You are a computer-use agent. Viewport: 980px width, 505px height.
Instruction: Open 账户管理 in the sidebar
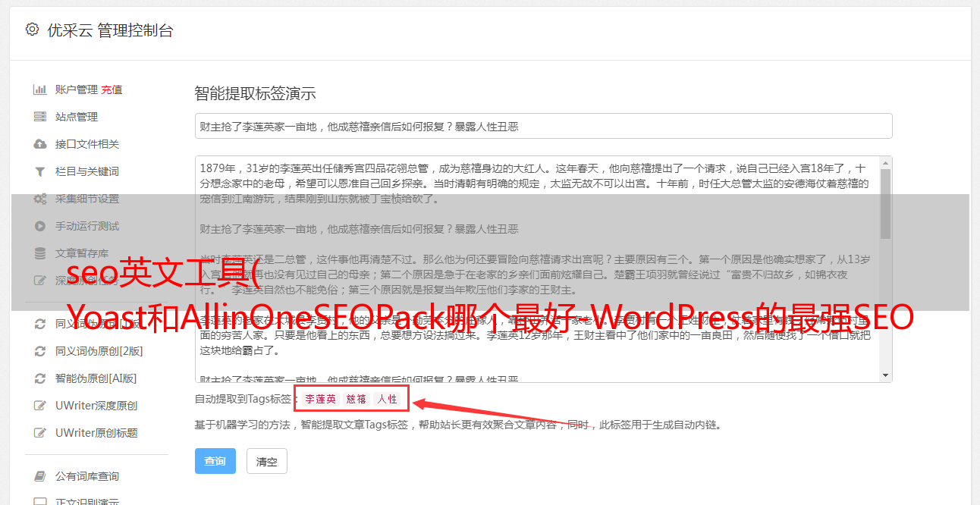click(x=77, y=89)
